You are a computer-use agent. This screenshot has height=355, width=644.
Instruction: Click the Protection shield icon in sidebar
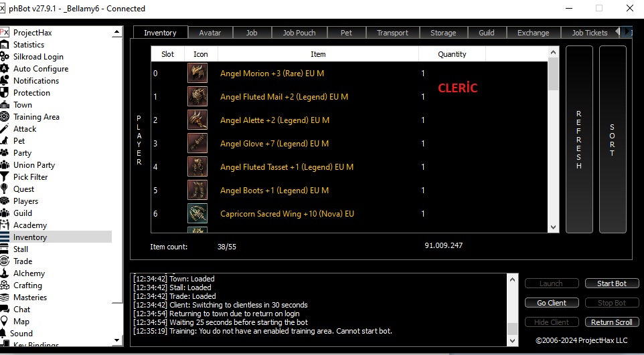click(x=5, y=93)
